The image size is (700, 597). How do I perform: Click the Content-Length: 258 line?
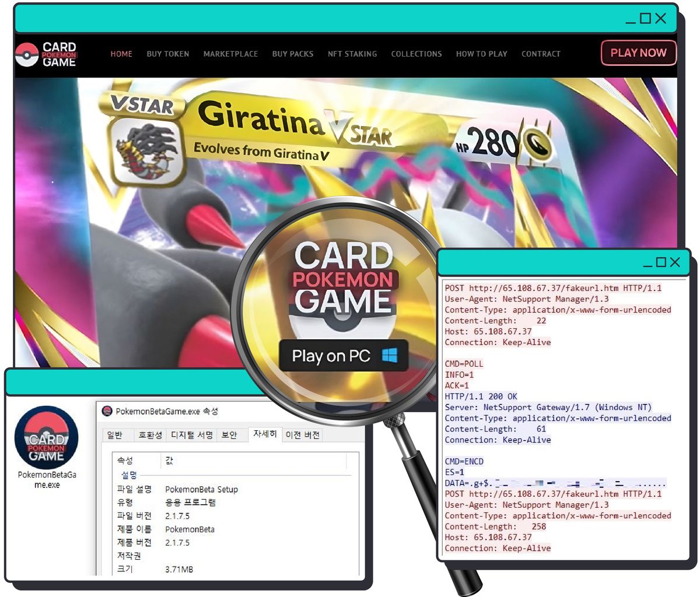coord(496,526)
